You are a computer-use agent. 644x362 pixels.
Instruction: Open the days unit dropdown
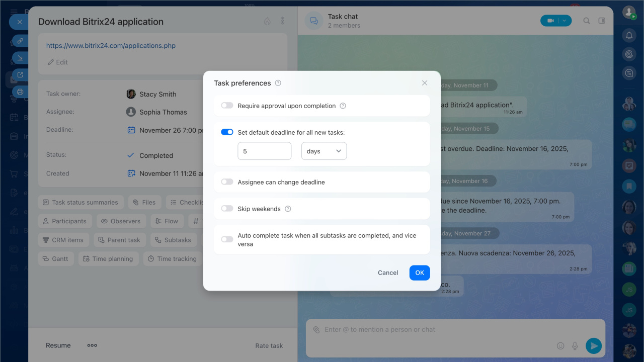point(324,151)
